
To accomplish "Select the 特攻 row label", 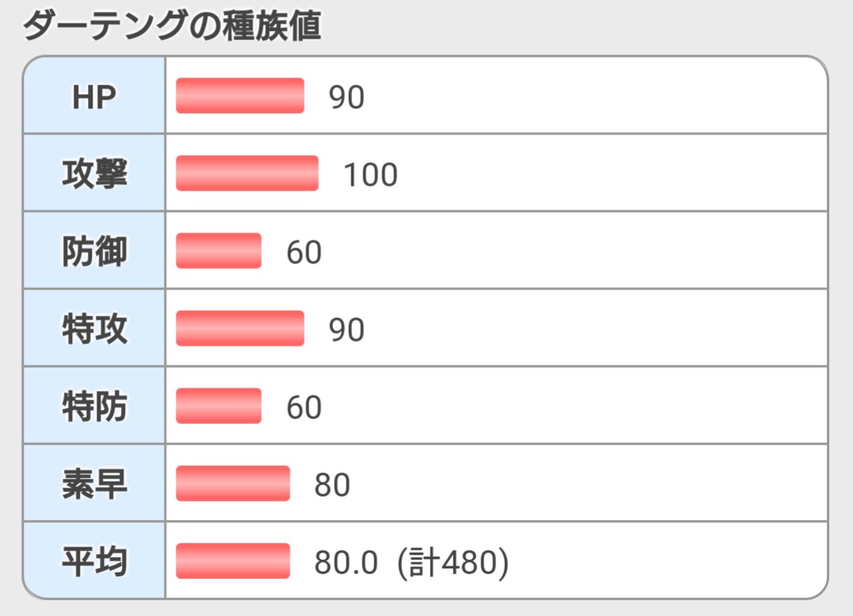I will tap(94, 329).
